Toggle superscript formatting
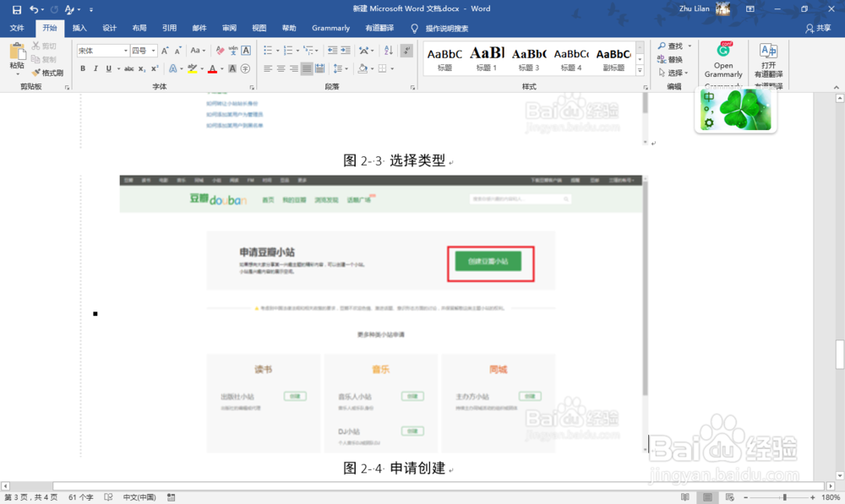The height and width of the screenshot is (504, 845). click(155, 68)
